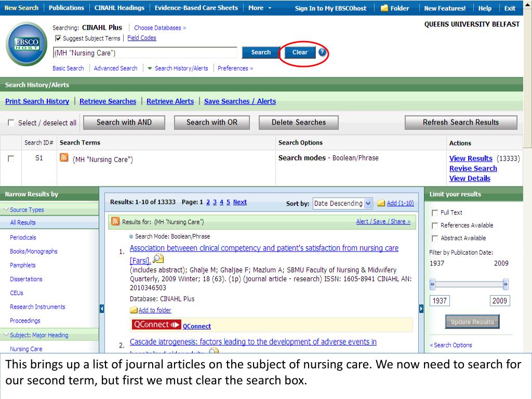Click Save Searches / Alerts link
This screenshot has height=399, width=532.
point(240,101)
